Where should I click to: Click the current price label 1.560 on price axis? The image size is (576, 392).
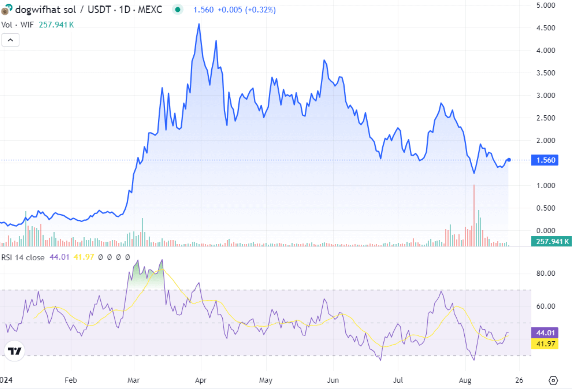[x=544, y=160]
